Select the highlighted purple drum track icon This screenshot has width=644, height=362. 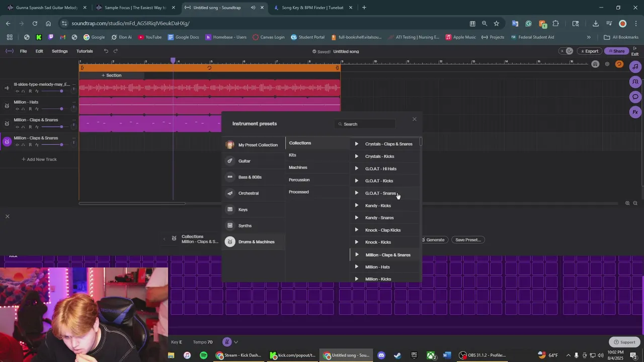(7, 142)
